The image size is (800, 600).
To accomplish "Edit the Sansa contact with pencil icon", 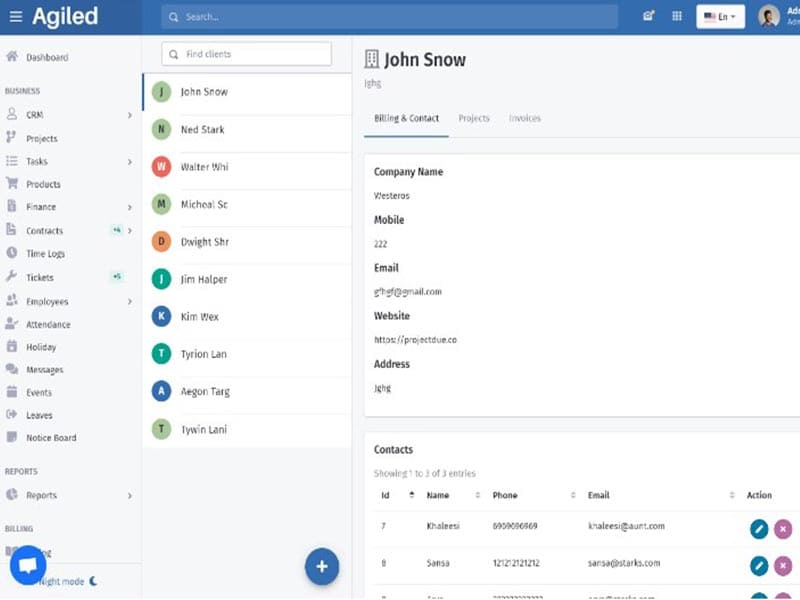I will click(x=759, y=566).
